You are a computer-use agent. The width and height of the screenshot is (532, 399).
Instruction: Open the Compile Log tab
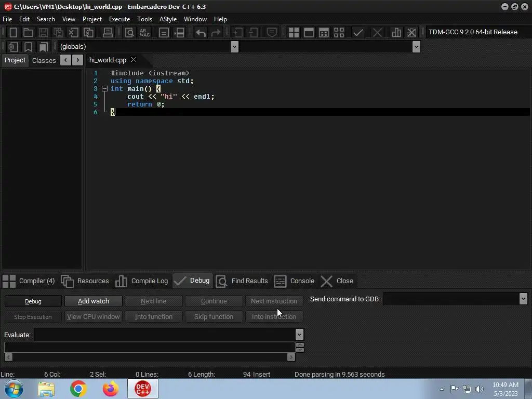[141, 281]
